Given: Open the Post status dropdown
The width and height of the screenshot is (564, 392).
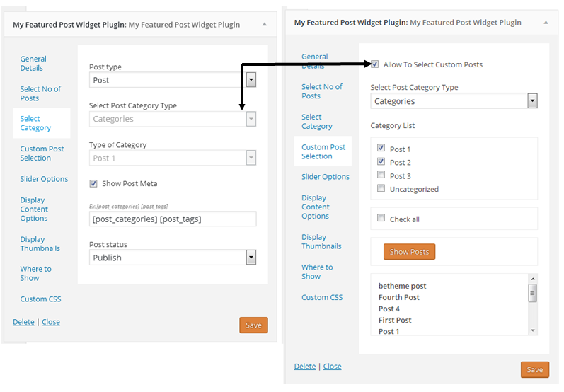Looking at the screenshot, I should coord(251,258).
